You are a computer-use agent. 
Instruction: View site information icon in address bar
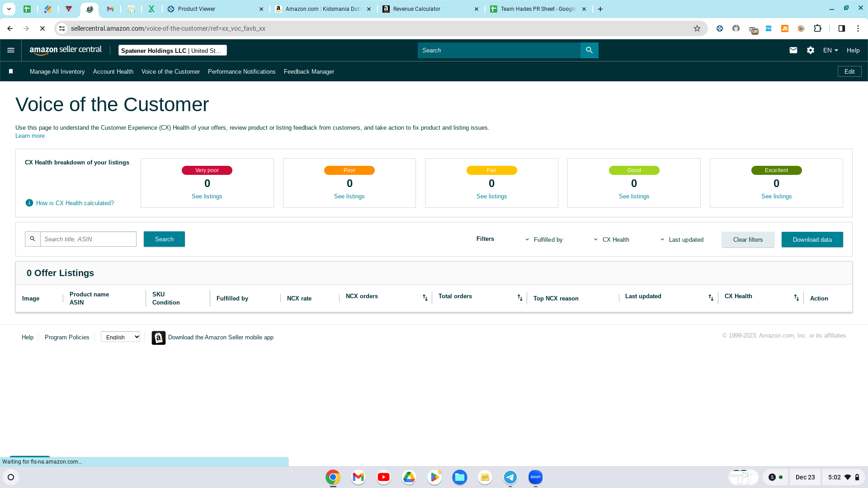coord(62,28)
